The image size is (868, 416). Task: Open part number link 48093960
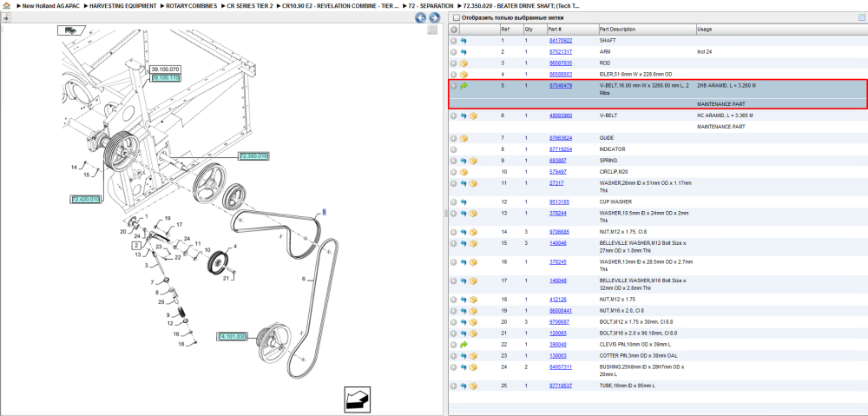[560, 116]
